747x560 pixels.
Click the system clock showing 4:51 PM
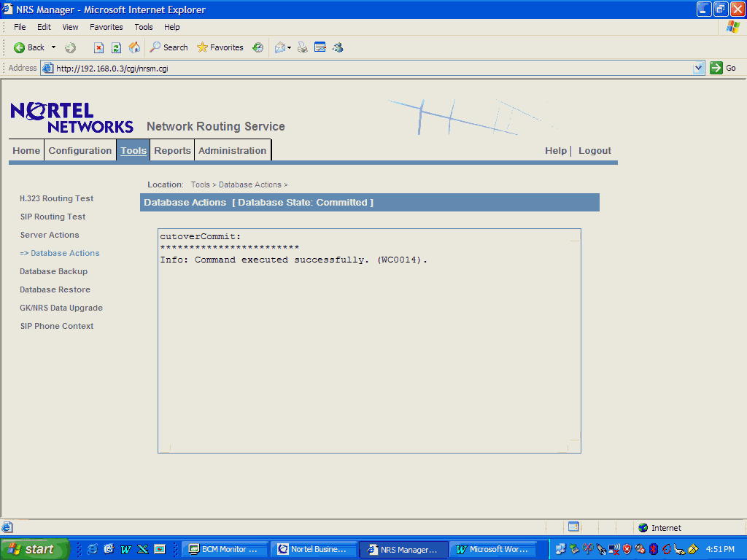(x=720, y=549)
